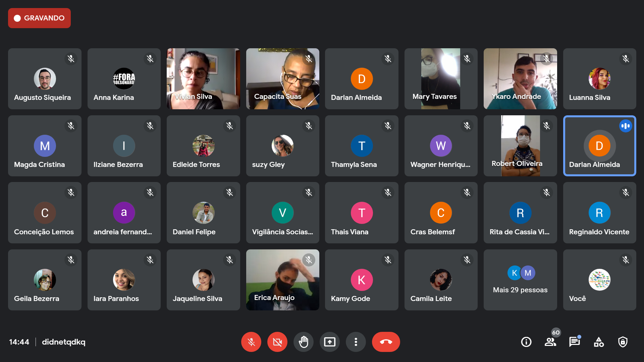644x362 pixels.
Task: Click the didnetqdkq meeting code
Action: [64, 342]
